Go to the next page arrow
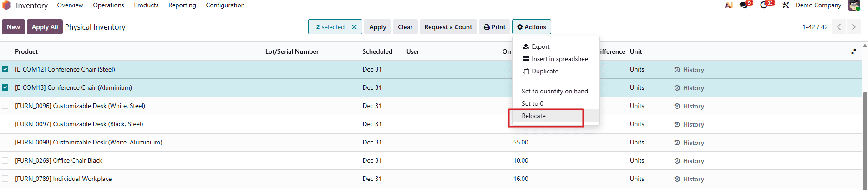This screenshot has width=868, height=190. [x=853, y=27]
